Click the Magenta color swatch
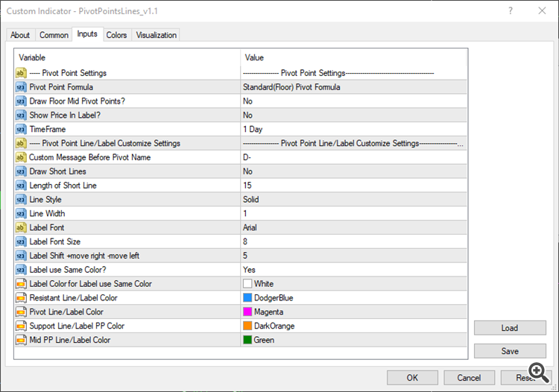Viewport: 559px width, 392px height. (247, 312)
